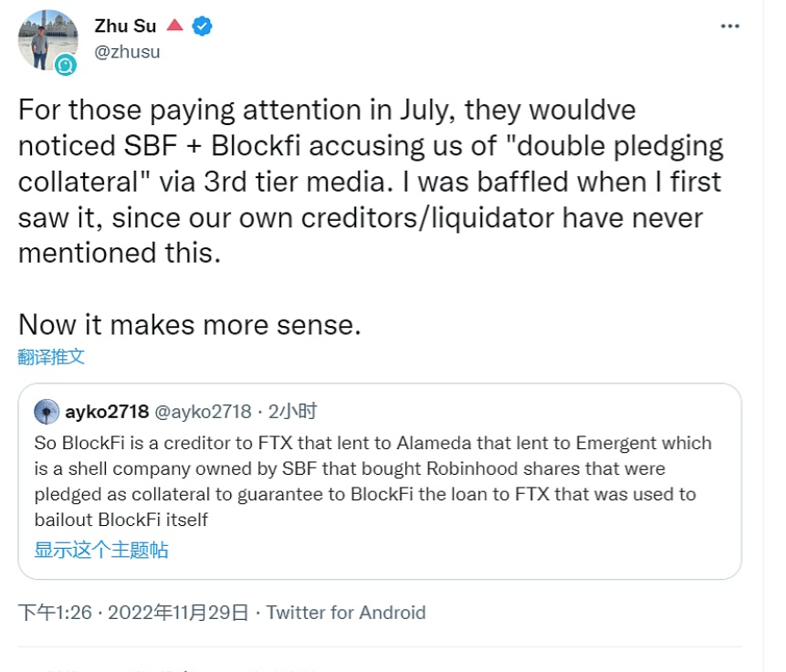The image size is (786, 672).
Task: Click 显示这个主题帖 to show the thread
Action: click(101, 550)
